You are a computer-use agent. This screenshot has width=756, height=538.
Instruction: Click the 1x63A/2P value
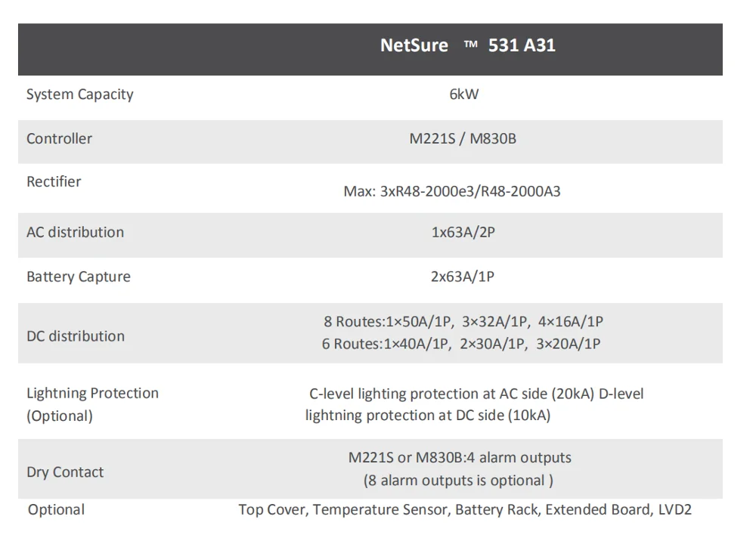463,232
